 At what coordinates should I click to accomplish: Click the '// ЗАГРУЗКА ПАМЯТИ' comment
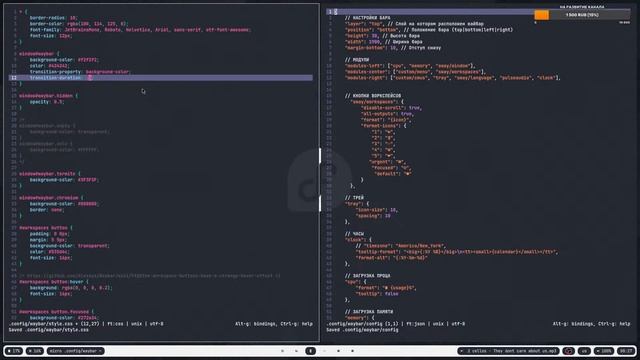click(369, 312)
